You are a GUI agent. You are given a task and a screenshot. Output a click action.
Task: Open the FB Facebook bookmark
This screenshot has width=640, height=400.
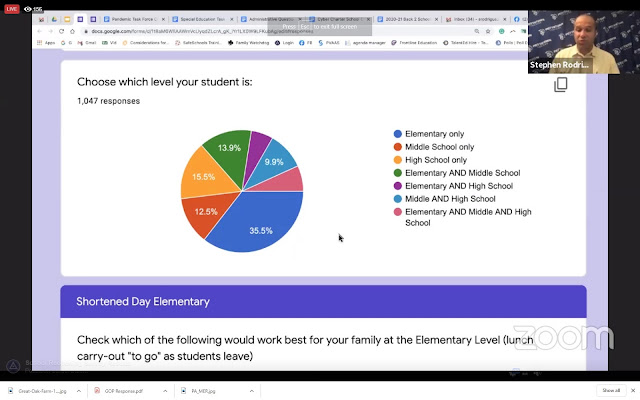(305, 42)
